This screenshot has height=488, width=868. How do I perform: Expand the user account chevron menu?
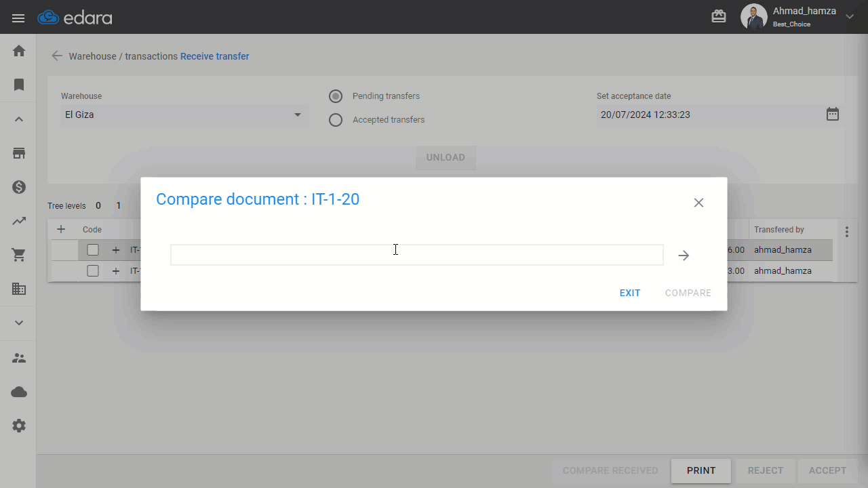tap(850, 17)
